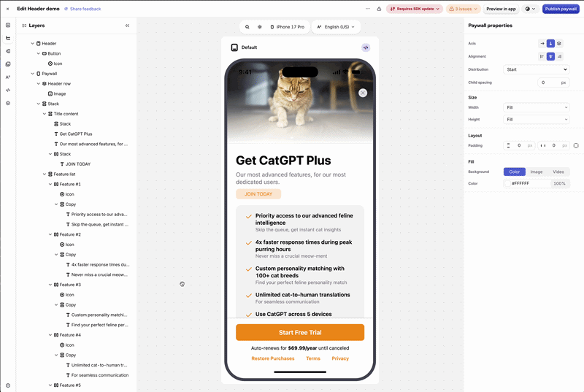
Task: Close the editor with X icon
Action: coord(7,9)
